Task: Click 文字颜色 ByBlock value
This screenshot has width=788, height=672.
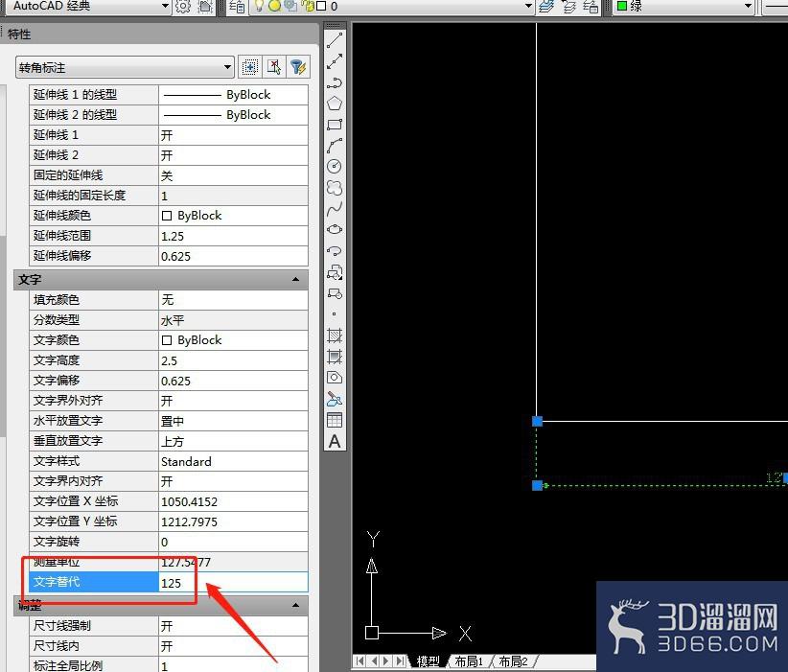Action: pyautogui.click(x=233, y=340)
